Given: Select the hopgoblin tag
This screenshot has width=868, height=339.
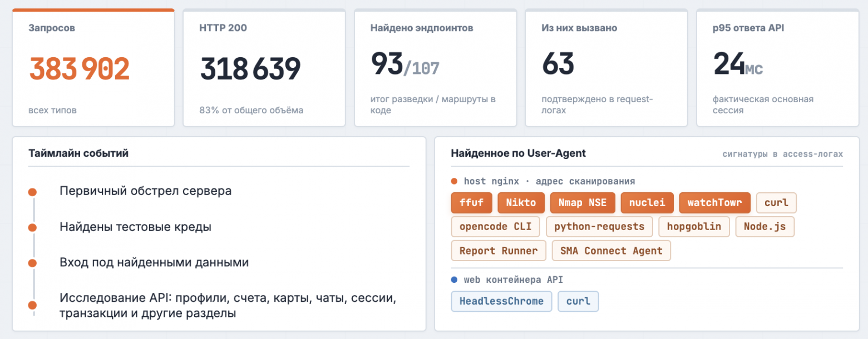Looking at the screenshot, I should 694,227.
